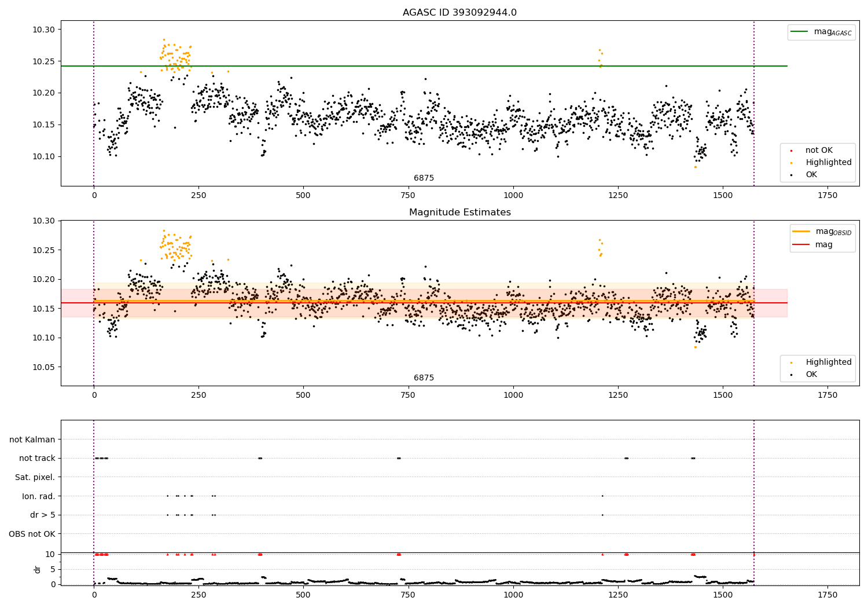Click the '6875' label in the middle plot

coord(424,378)
